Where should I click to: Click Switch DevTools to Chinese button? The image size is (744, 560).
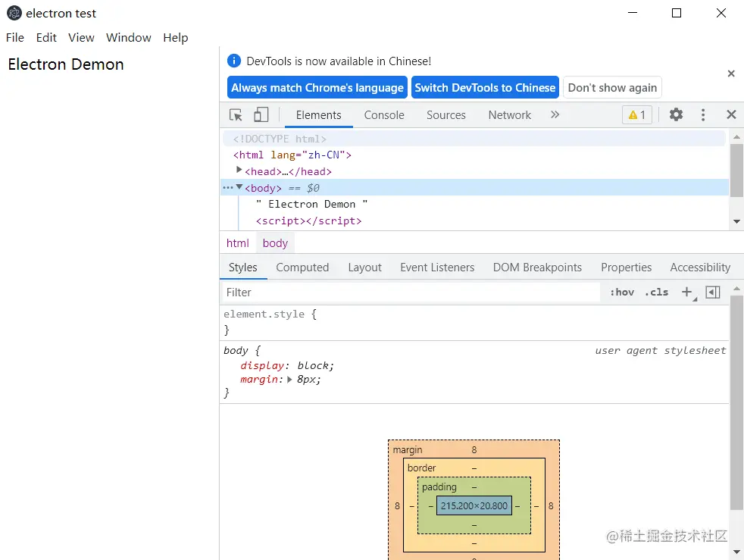[x=485, y=87]
